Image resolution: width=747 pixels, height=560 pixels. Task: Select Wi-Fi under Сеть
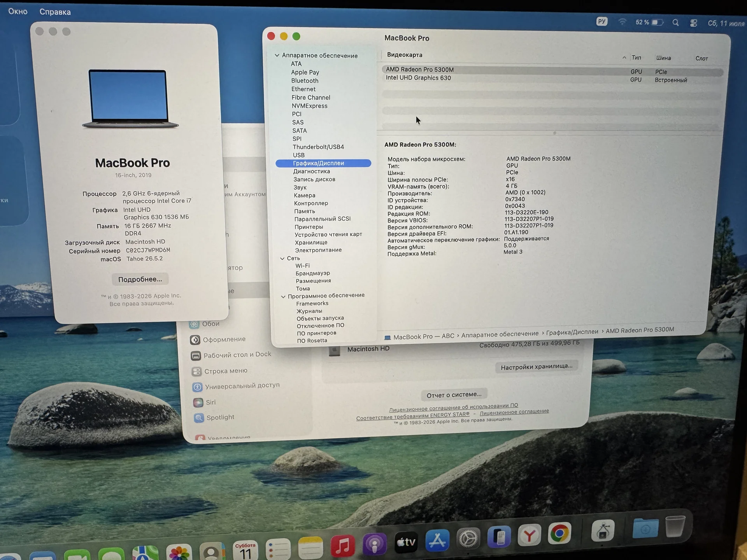tap(302, 266)
